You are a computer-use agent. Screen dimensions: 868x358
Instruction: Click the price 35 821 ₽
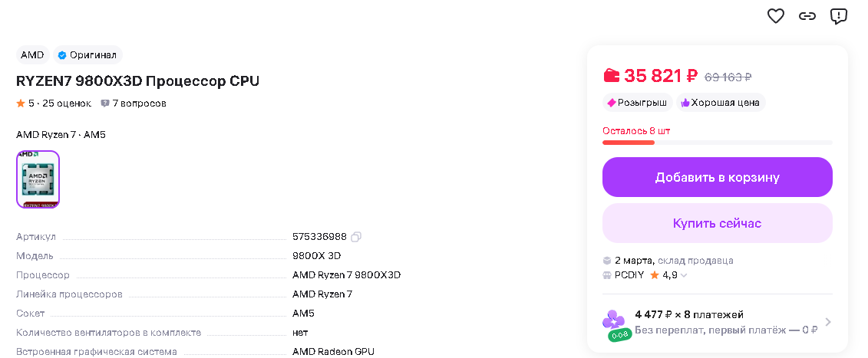661,75
